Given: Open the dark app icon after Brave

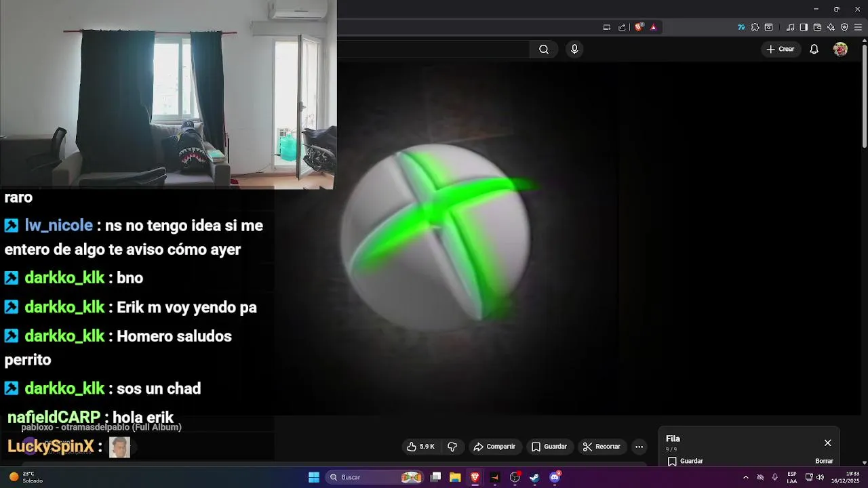Looking at the screenshot, I should tap(494, 477).
